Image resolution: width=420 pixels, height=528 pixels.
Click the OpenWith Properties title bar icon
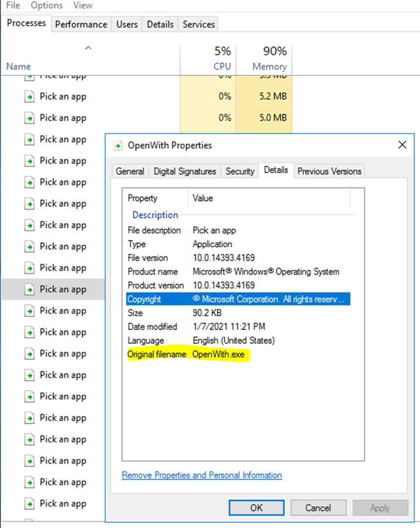(x=117, y=146)
